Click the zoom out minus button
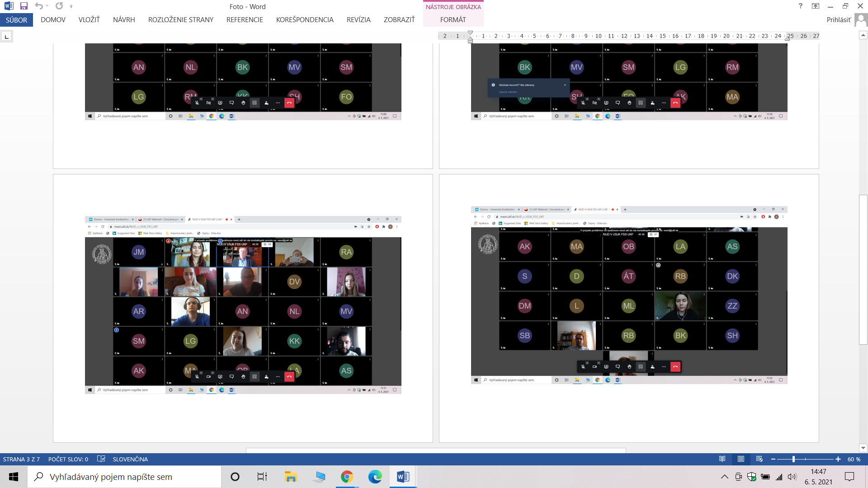868x488 pixels. pyautogui.click(x=773, y=459)
